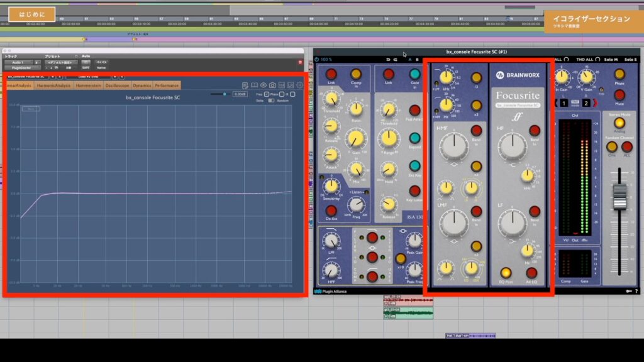Toggle the EQ Post button
The width and height of the screenshot is (644, 362).
click(x=506, y=273)
